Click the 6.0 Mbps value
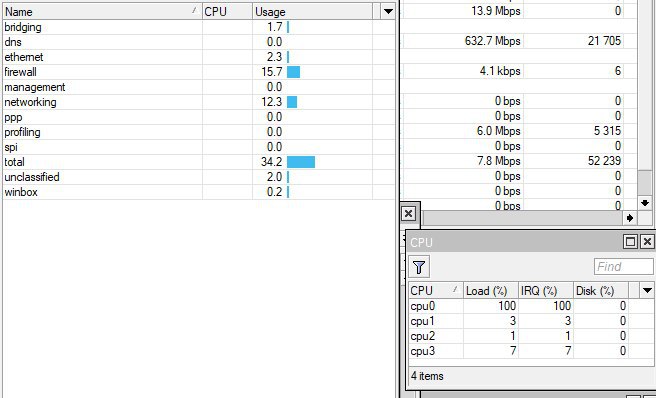 [x=498, y=131]
